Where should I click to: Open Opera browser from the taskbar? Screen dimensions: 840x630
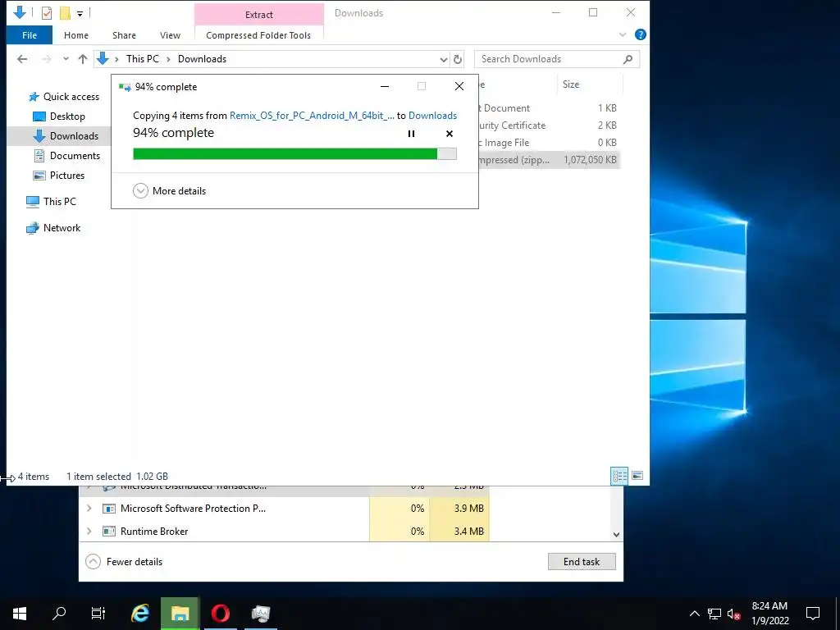coord(220,614)
